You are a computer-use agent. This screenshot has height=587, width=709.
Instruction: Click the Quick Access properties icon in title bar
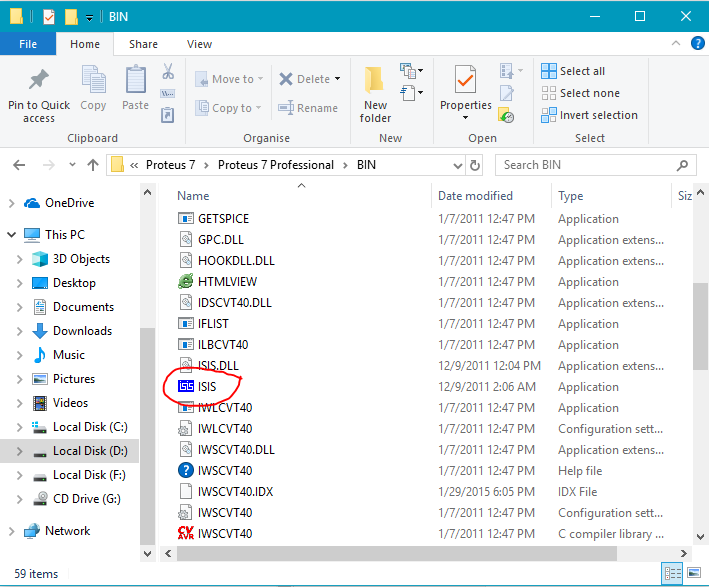click(49, 17)
